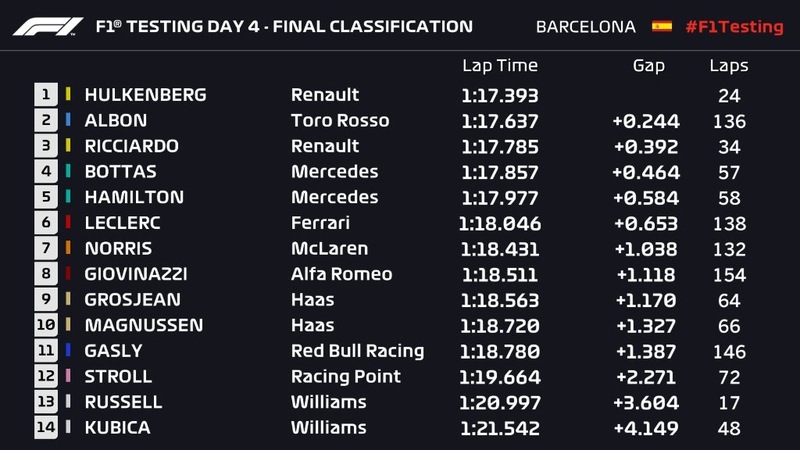Click Kubica's lap time 1:21.542
This screenshot has height=450, width=800.
pyautogui.click(x=500, y=427)
